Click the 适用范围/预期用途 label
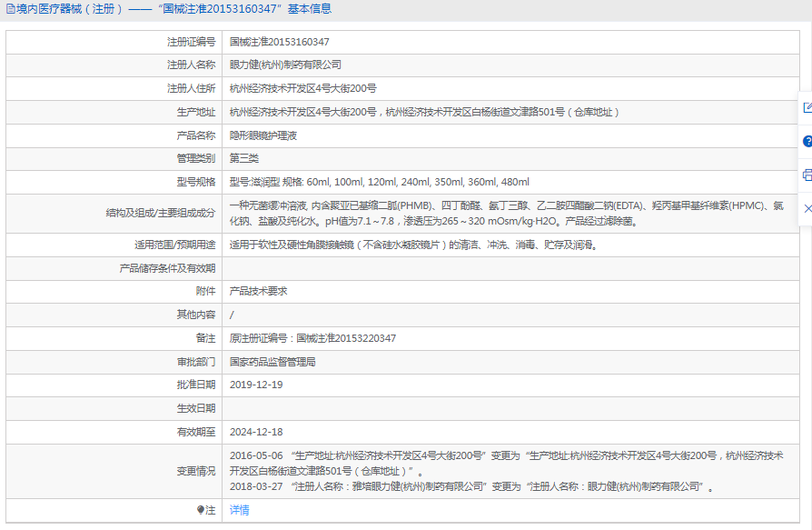The height and width of the screenshot is (530, 812). [x=175, y=245]
